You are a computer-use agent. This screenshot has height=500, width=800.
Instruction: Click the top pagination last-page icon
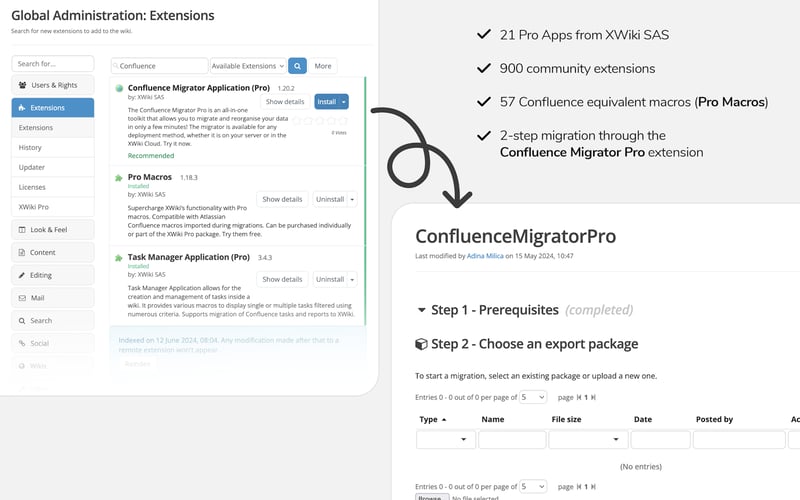click(593, 397)
